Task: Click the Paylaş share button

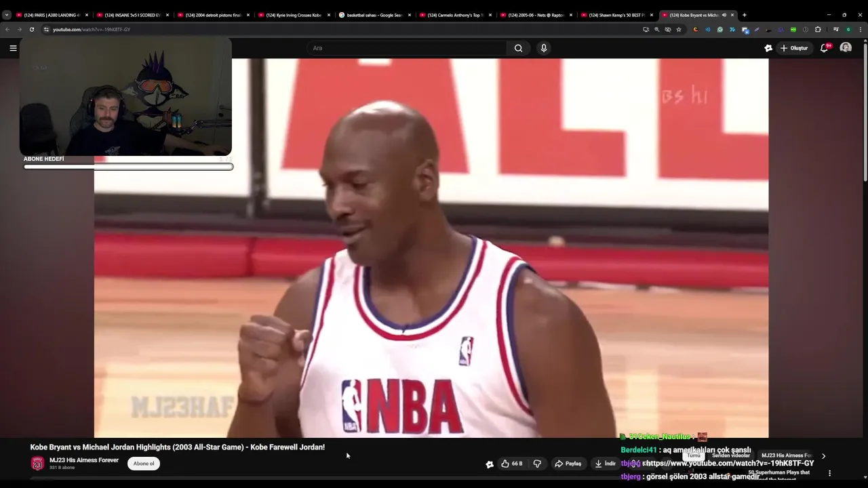Action: pos(568,464)
